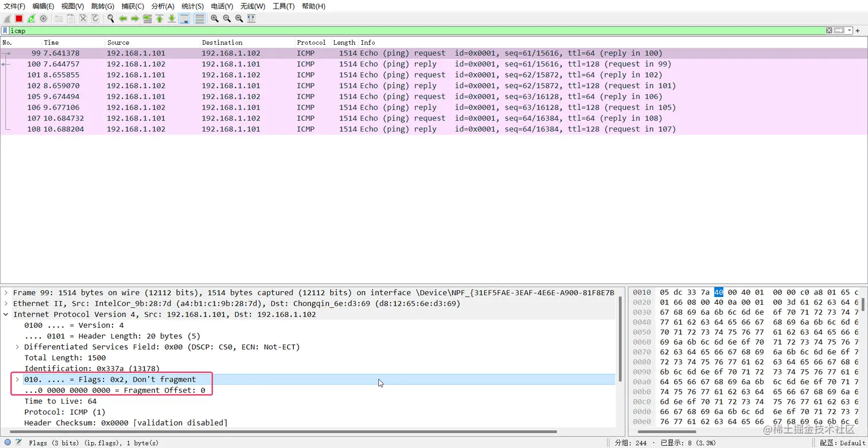This screenshot has width=868, height=448.
Task: Select packet 108 echo reply row
Action: click(x=433, y=129)
